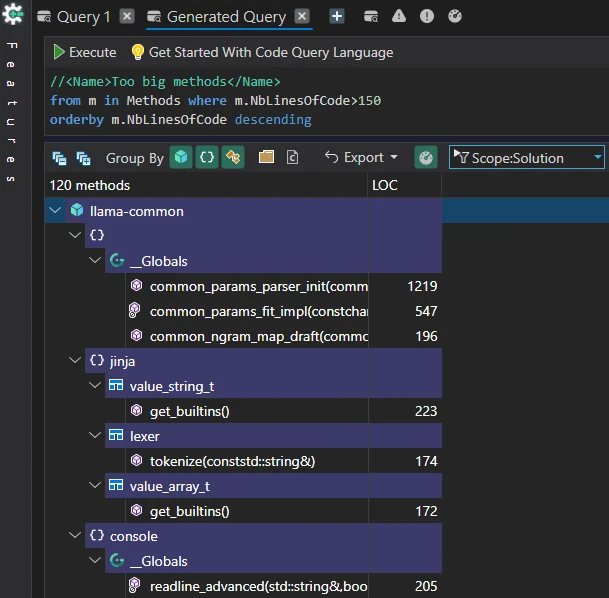Select the common_params_fit_impl method row
This screenshot has height=598, width=609.
click(284, 311)
